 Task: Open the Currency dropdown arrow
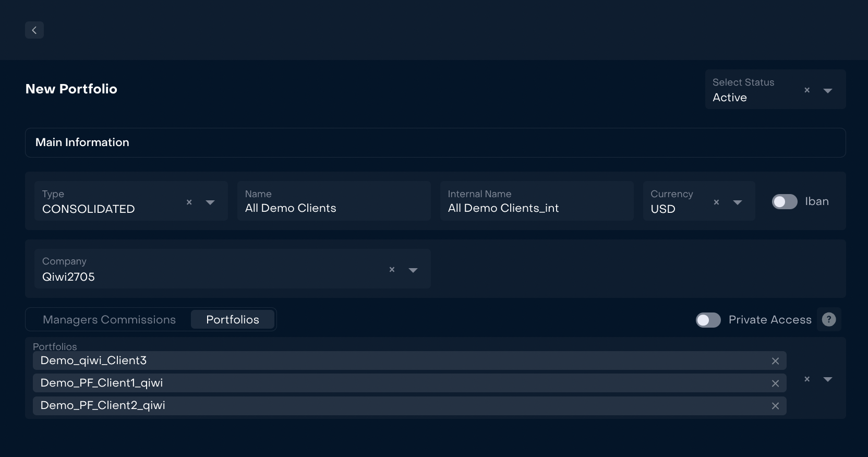coord(738,202)
